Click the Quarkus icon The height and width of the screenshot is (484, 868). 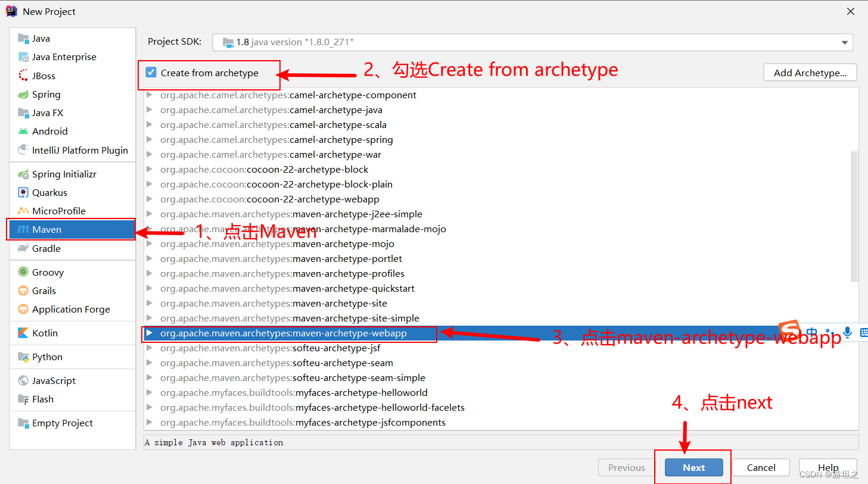coord(23,192)
